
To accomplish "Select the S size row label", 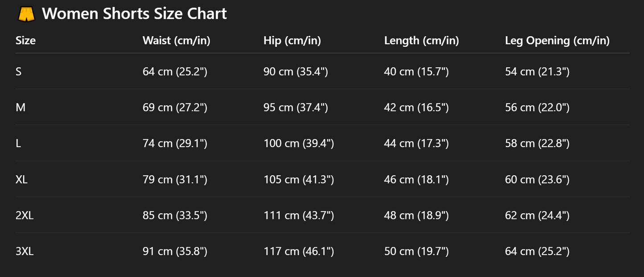I will tap(19, 71).
